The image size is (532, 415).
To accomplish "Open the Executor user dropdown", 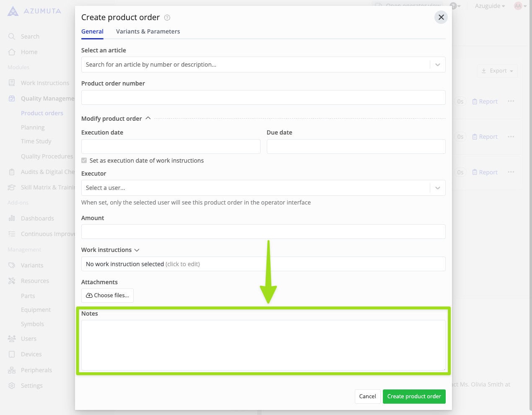I will [437, 188].
